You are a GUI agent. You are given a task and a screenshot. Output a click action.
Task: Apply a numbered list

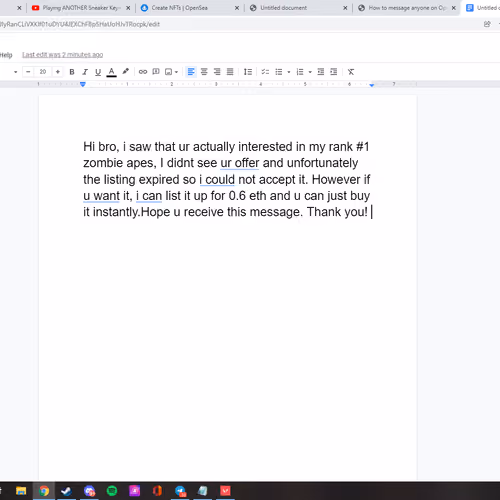(x=300, y=72)
